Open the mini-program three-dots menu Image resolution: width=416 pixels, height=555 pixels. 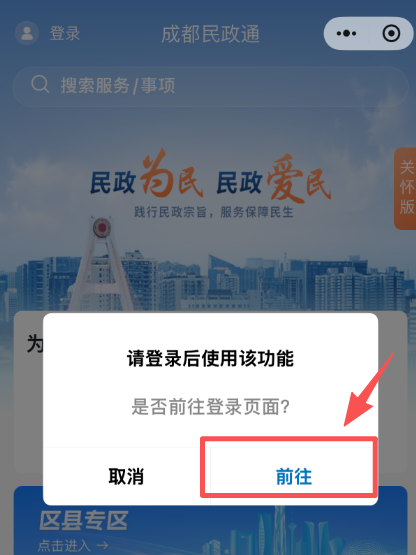(x=346, y=33)
